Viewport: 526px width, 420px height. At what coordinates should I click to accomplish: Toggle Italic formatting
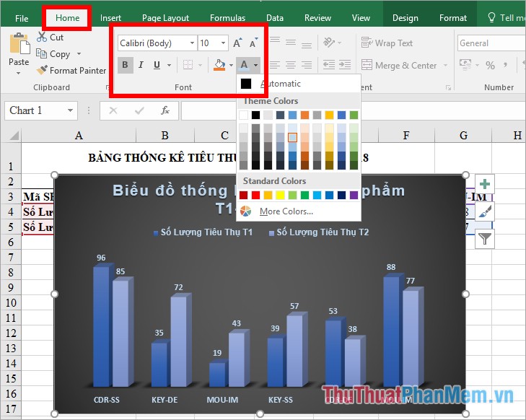(x=141, y=65)
